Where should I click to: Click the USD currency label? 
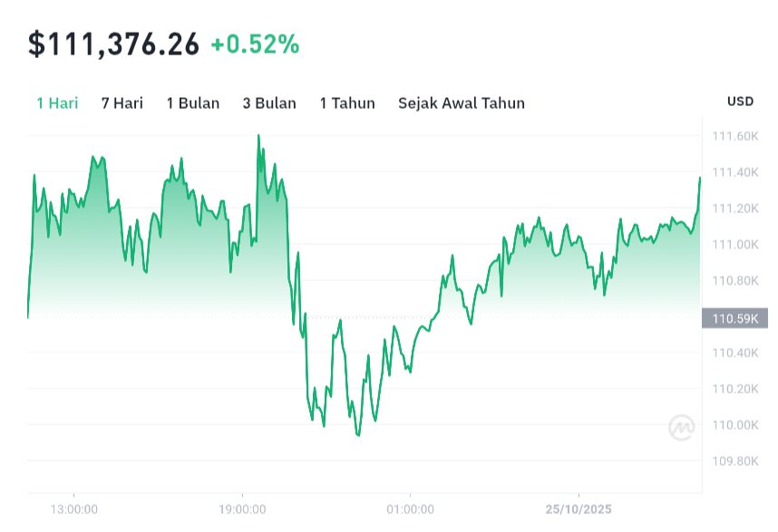740,102
